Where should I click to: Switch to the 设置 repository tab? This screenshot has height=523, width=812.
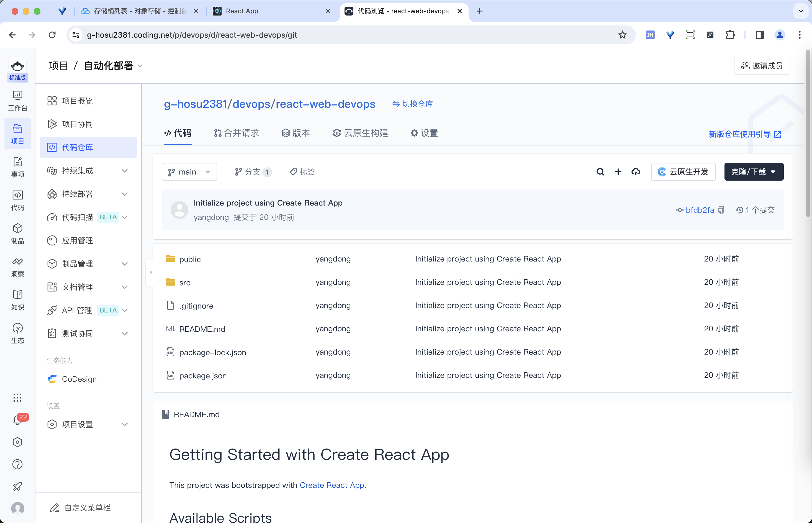424,133
